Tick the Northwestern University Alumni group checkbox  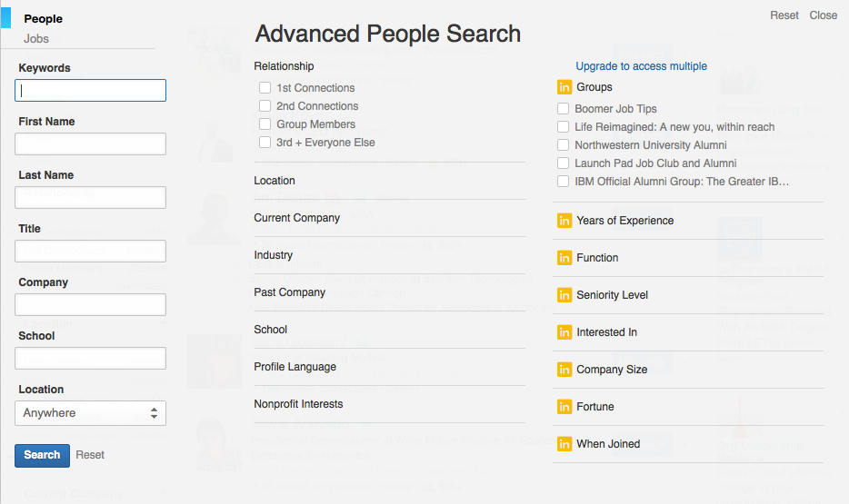click(x=564, y=145)
